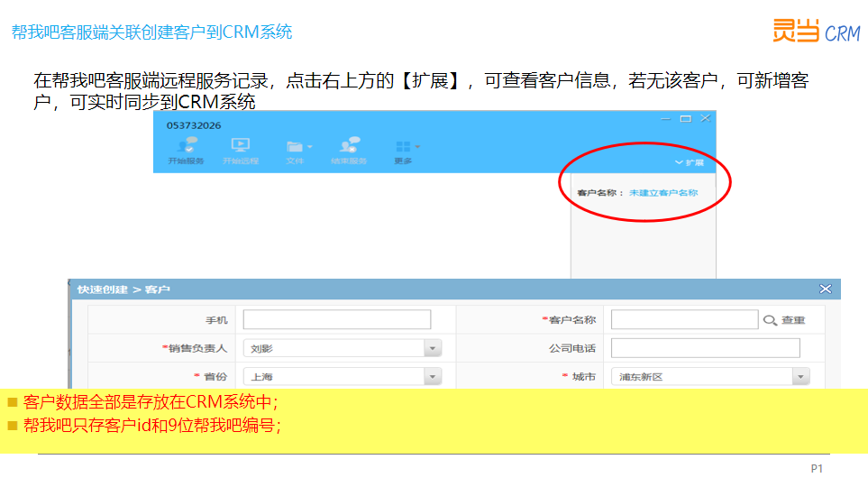868x487 pixels.
Task: Open the 城市 dropdown showing 浦东新区
Action: pos(710,377)
